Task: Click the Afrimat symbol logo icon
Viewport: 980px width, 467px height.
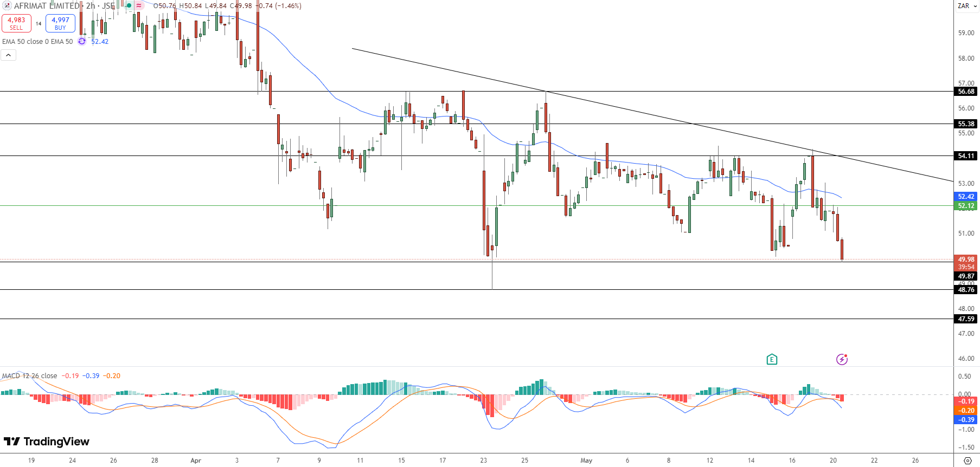Action: pyautogui.click(x=7, y=5)
